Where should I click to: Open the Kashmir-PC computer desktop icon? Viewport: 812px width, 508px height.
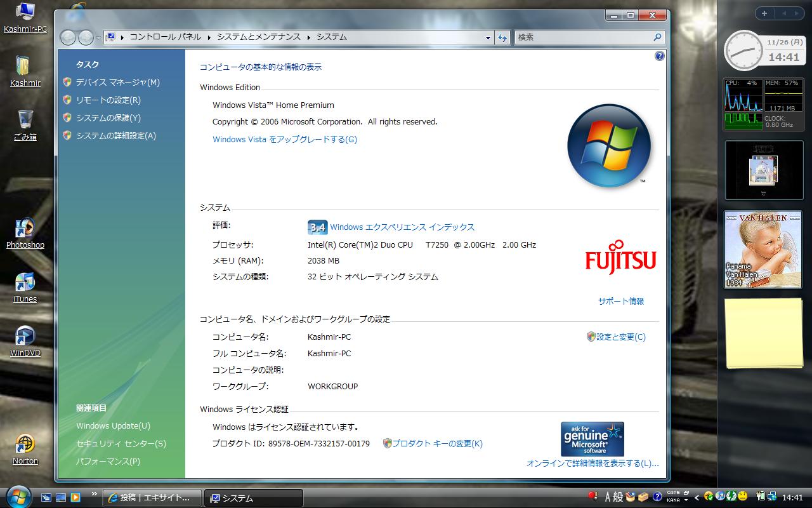click(25, 17)
